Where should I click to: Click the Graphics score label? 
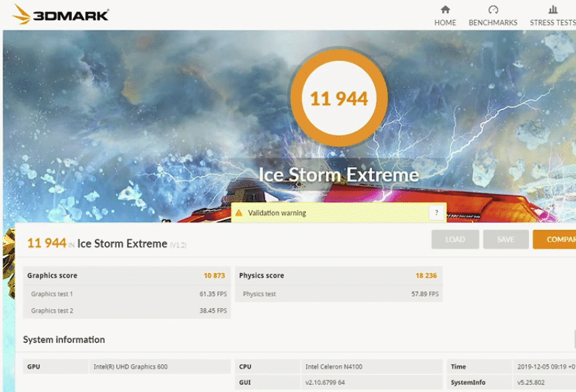(52, 276)
